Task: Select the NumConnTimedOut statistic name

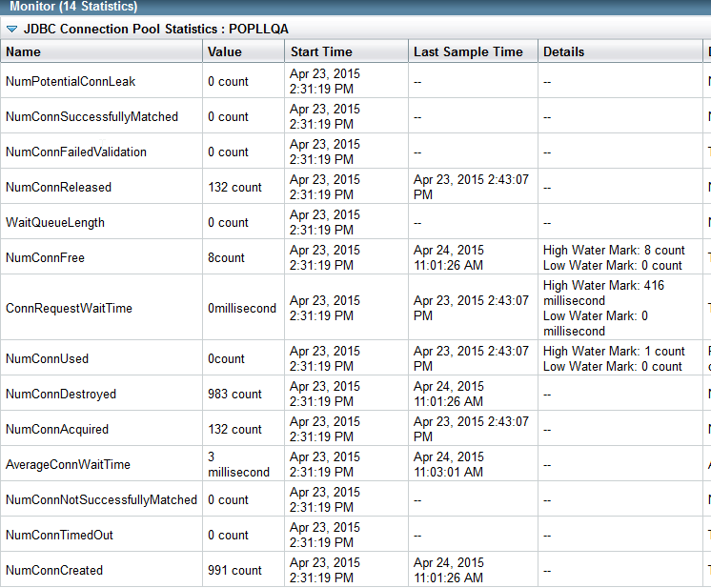Action: click(x=59, y=536)
